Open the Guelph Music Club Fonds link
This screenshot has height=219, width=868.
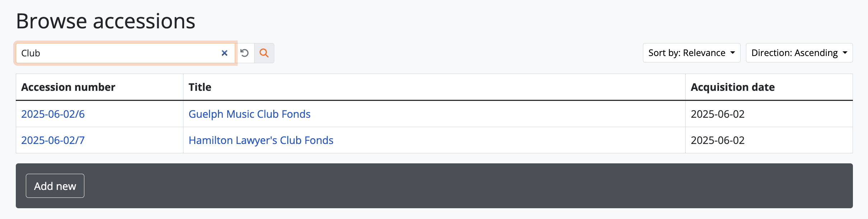249,114
